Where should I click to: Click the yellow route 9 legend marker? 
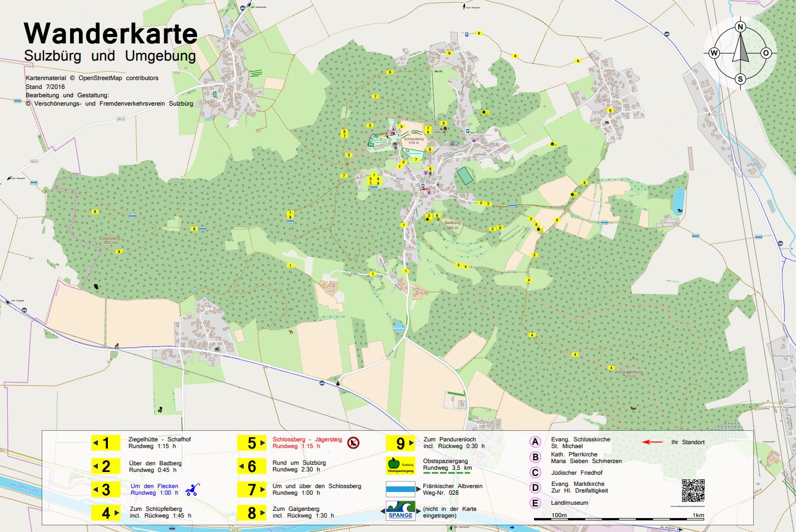point(401,443)
